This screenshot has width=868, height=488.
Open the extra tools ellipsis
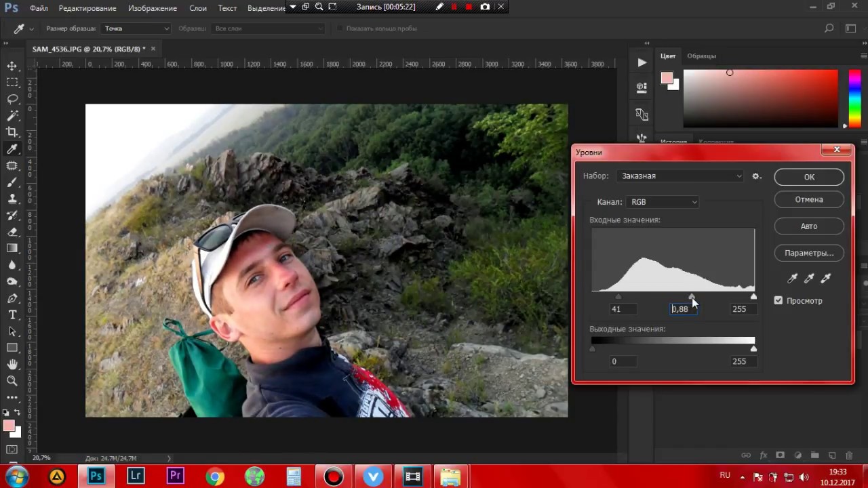[x=12, y=397]
